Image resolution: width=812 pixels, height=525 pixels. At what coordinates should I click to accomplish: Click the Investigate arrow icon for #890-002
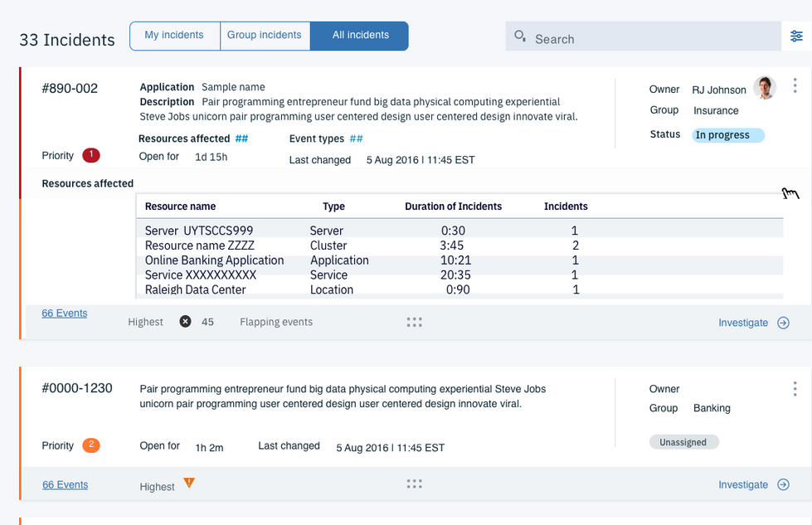coord(783,323)
